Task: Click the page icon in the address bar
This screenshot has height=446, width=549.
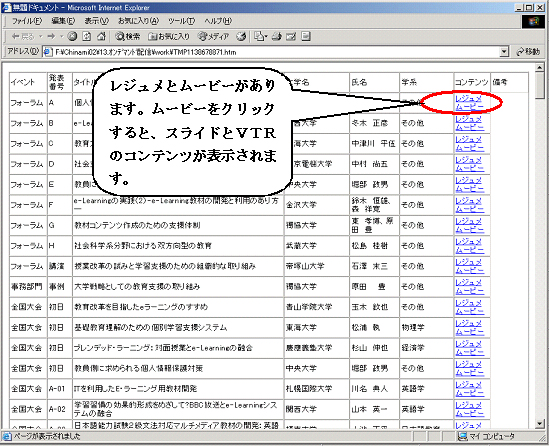Action: [x=48, y=52]
